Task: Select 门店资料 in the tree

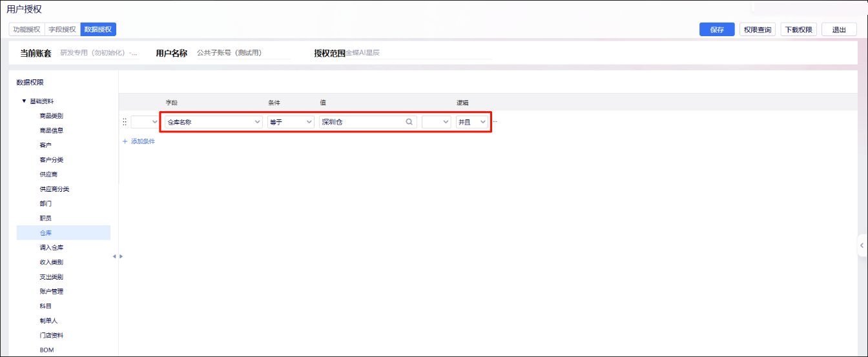Action: (x=51, y=335)
